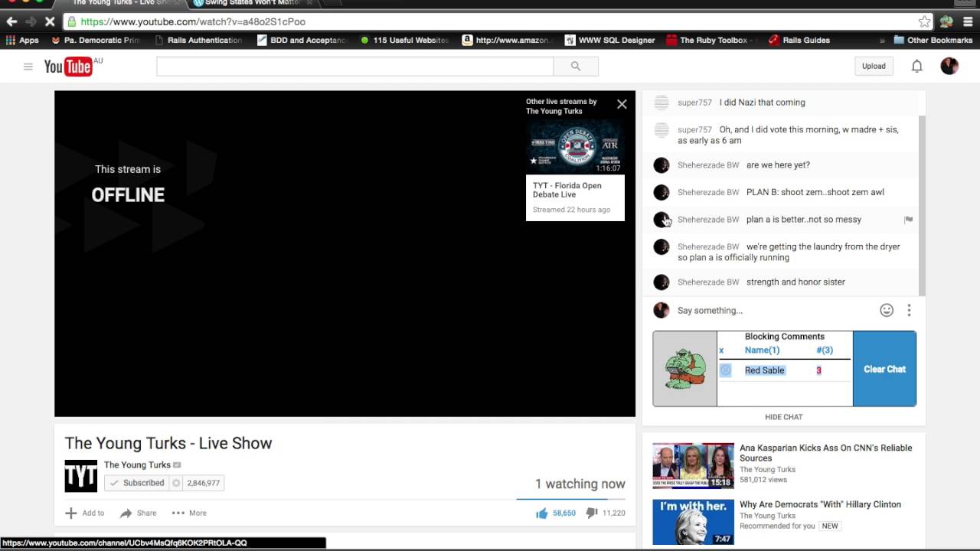Open Ana Kasparian Kicks Ass video title
Viewport: 980px width, 551px height.
pos(825,453)
